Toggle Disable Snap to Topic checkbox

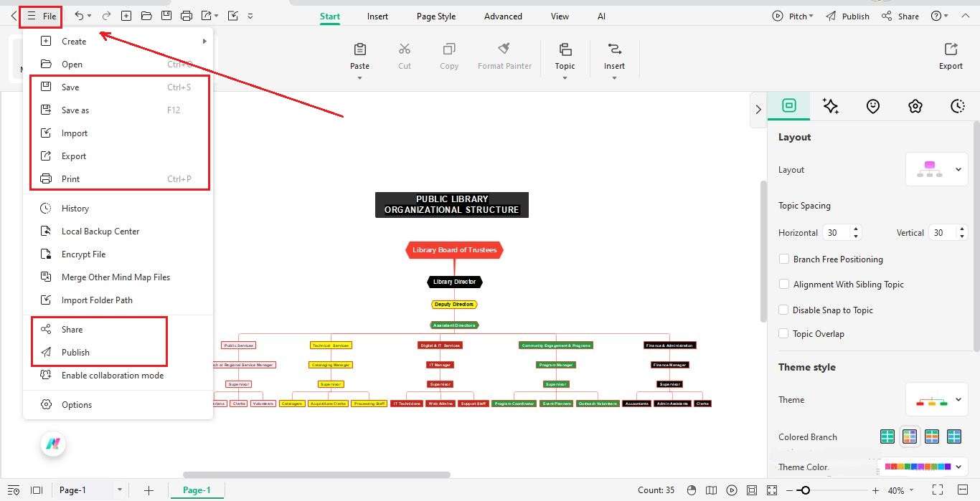click(x=784, y=310)
